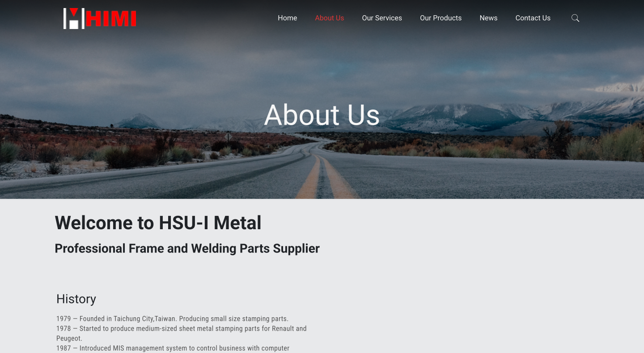This screenshot has height=353, width=644.
Task: Select the About Us nav item
Action: [329, 18]
